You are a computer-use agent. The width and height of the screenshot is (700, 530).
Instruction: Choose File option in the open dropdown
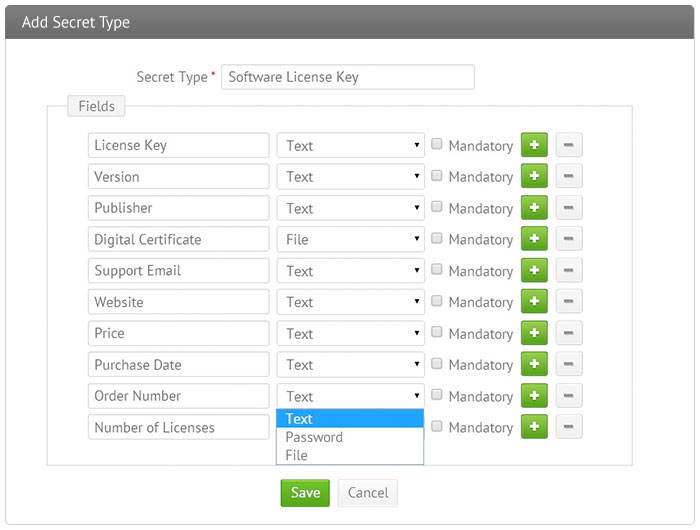click(297, 455)
